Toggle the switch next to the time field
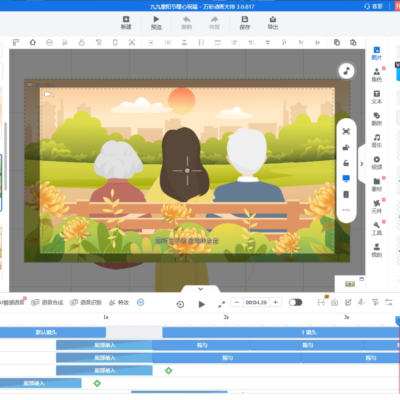The width and height of the screenshot is (400, 400). tap(296, 302)
